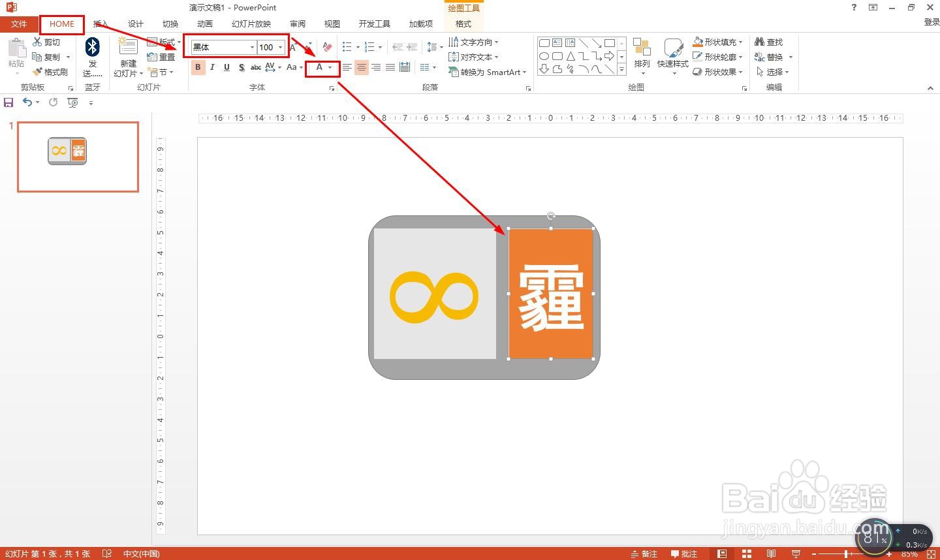Select the Format Painter (格式刷) tool
This screenshot has height=560, width=940.
coord(50,72)
